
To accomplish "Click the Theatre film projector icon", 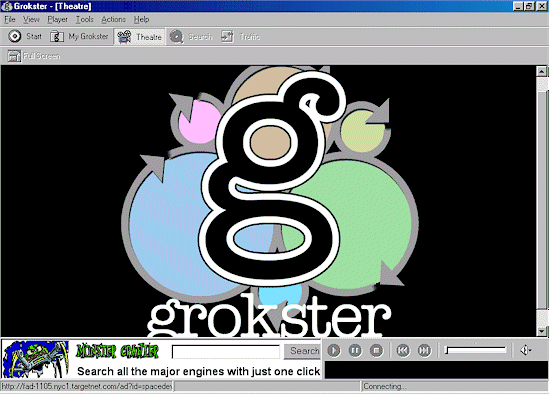I will click(124, 36).
